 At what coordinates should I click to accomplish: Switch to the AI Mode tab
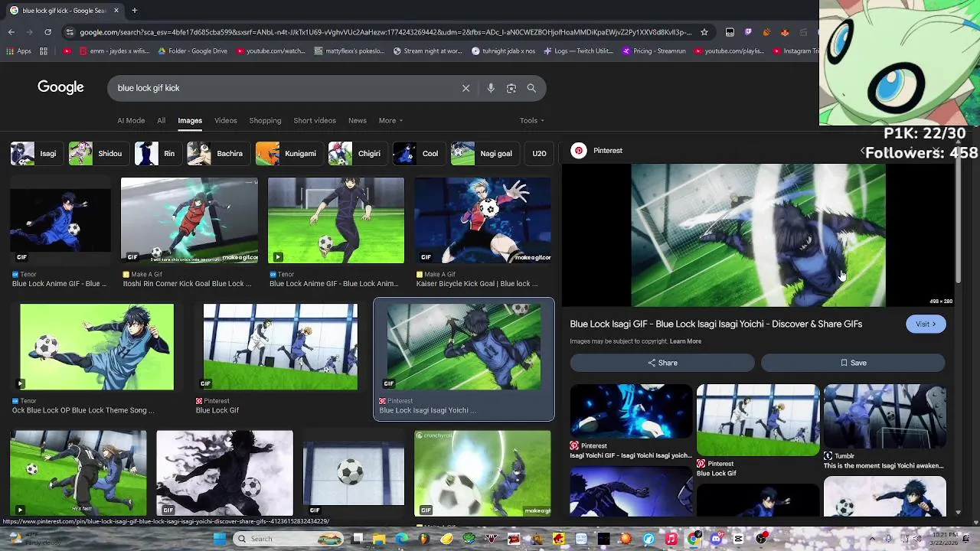131,120
